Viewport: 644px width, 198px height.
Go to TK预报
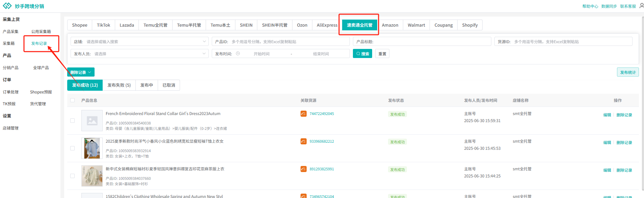(x=9, y=104)
